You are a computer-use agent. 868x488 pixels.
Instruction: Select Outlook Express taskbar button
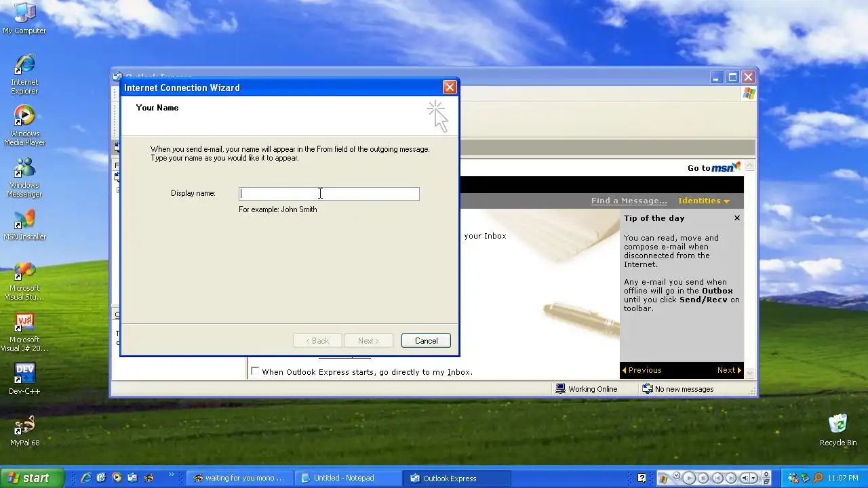(457, 478)
